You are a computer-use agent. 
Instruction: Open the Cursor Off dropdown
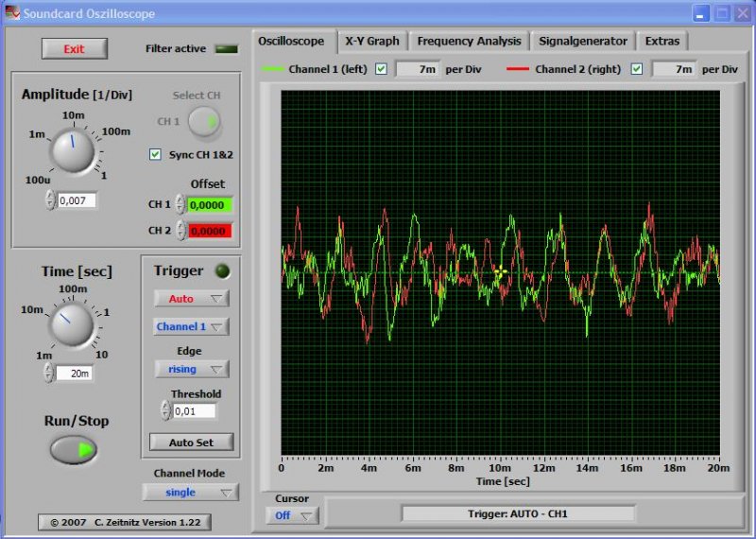pyautogui.click(x=292, y=515)
